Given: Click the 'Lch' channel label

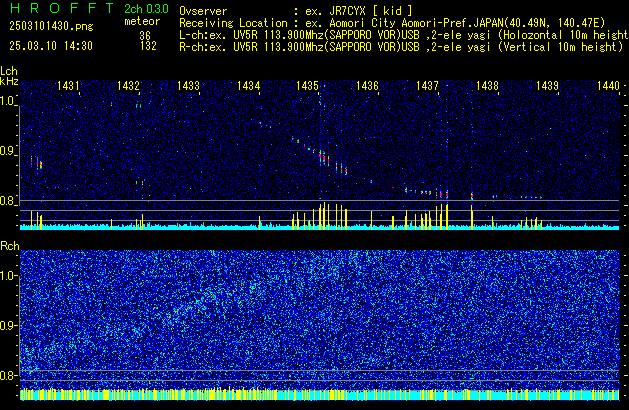Looking at the screenshot, I should coord(9,71).
